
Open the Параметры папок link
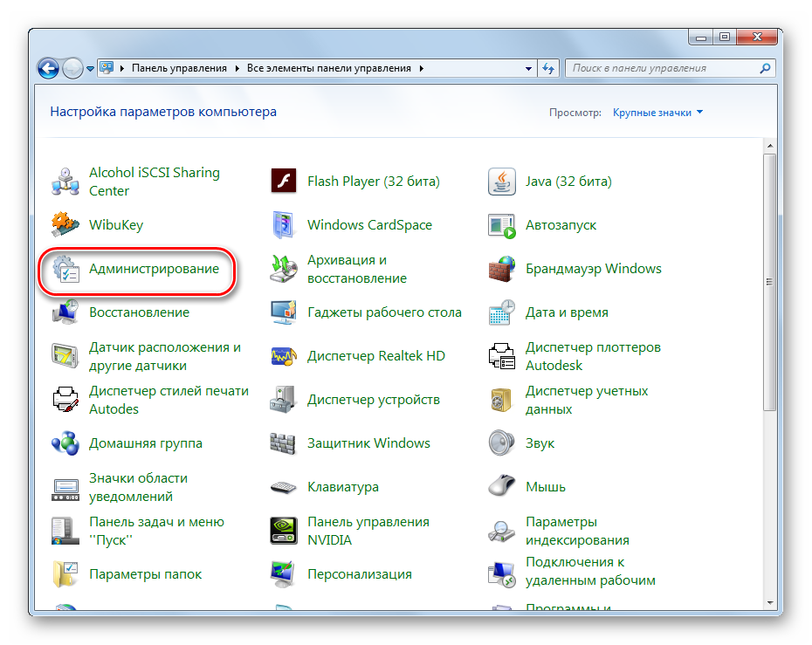pyautogui.click(x=145, y=574)
